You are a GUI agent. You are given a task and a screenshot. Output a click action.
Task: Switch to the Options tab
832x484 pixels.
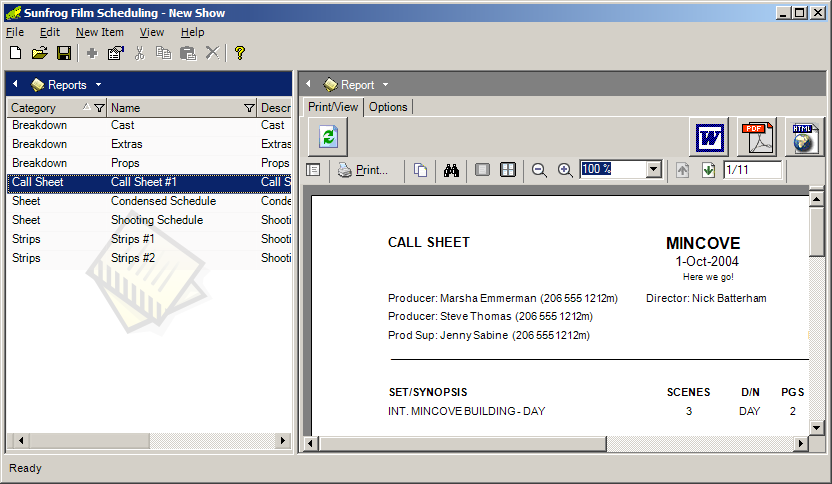coord(388,107)
